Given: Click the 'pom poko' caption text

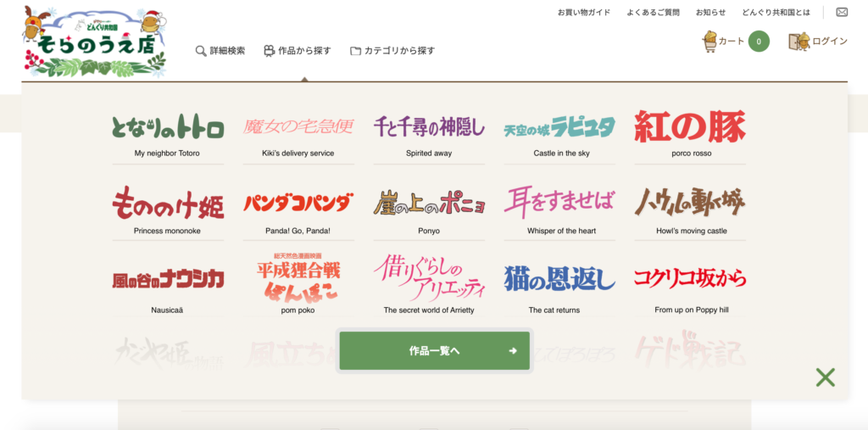Looking at the screenshot, I should (298, 310).
